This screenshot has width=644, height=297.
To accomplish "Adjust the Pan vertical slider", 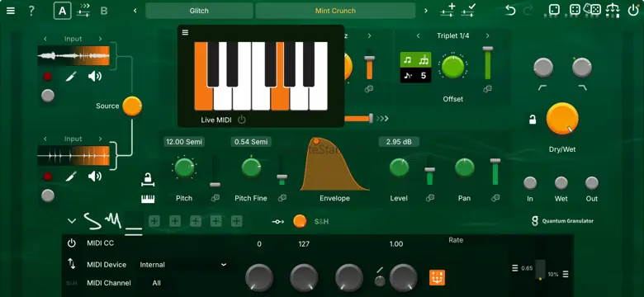I will pos(495,171).
